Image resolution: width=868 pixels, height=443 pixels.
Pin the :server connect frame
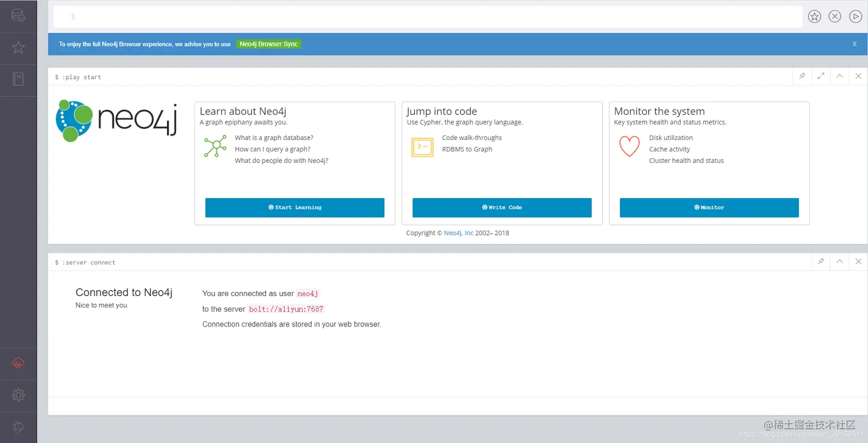pos(821,262)
